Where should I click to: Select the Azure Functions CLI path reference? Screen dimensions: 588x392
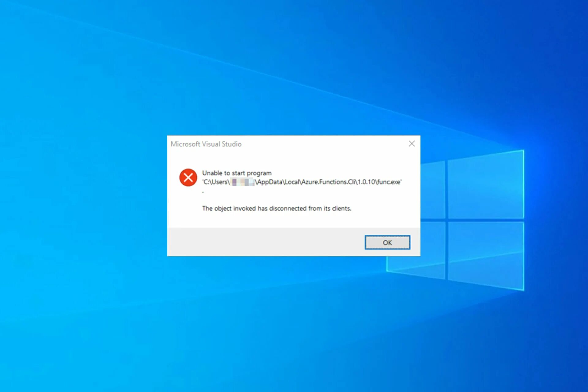click(x=300, y=182)
